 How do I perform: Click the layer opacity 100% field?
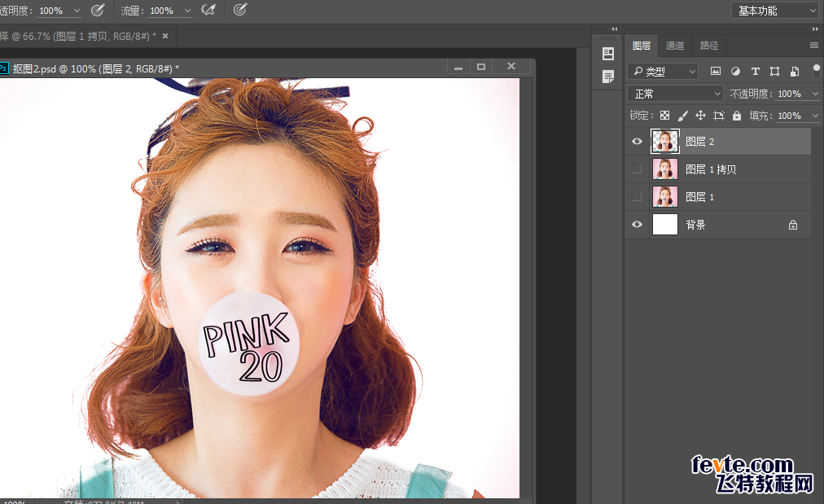(789, 94)
